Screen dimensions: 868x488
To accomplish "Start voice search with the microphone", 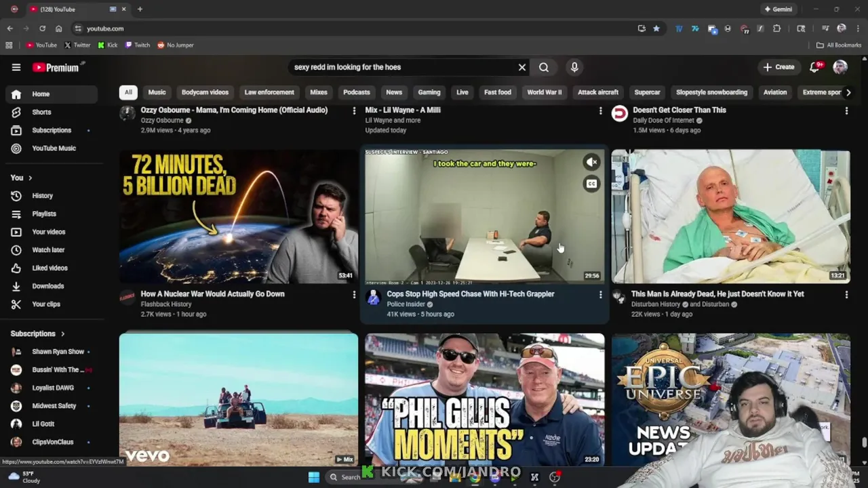I will (574, 67).
